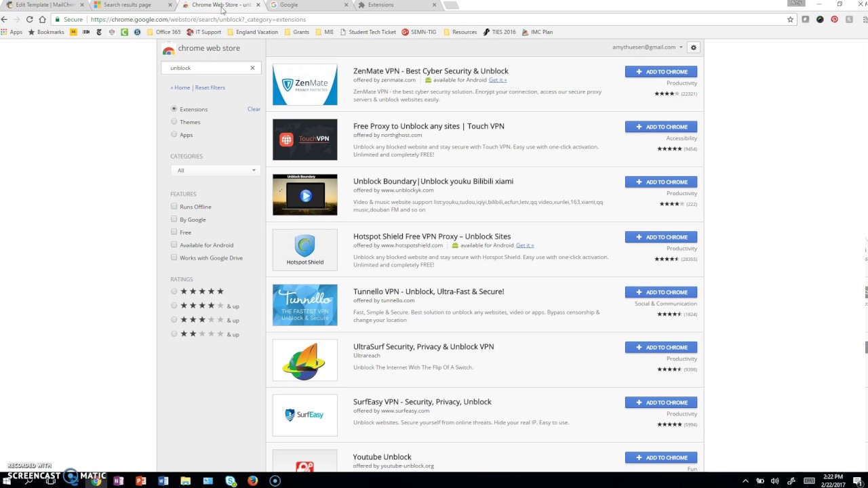Select the five-star rating filter
868x488 pixels.
click(x=174, y=291)
